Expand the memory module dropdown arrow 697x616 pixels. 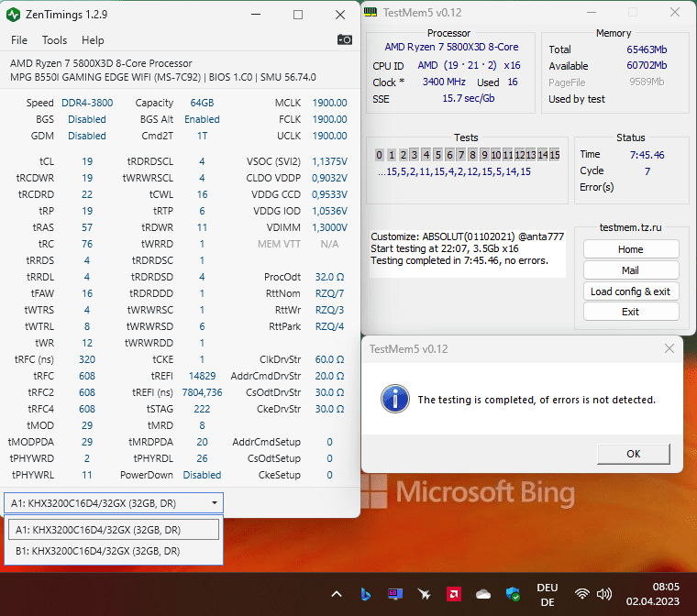215,502
